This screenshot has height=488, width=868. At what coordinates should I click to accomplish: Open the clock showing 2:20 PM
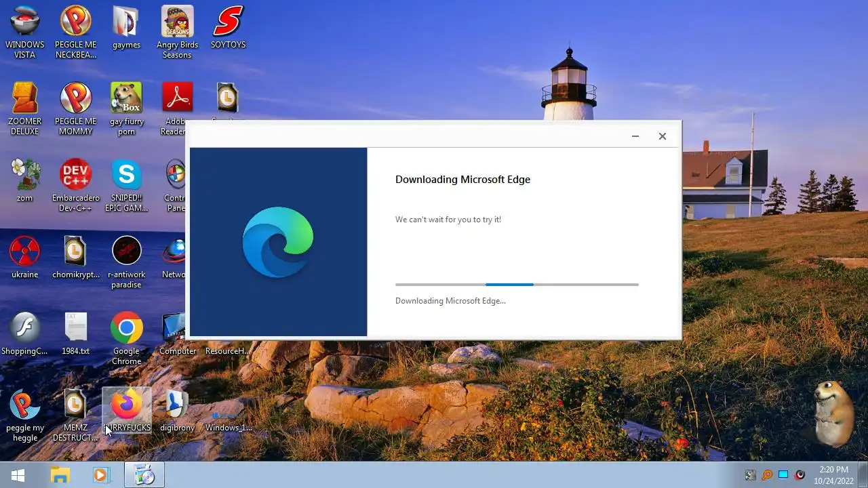[x=833, y=475]
